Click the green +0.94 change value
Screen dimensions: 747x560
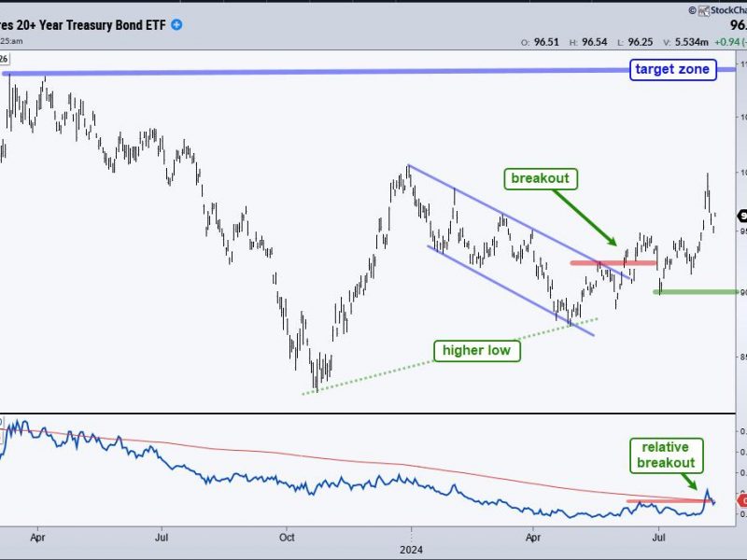pos(727,42)
